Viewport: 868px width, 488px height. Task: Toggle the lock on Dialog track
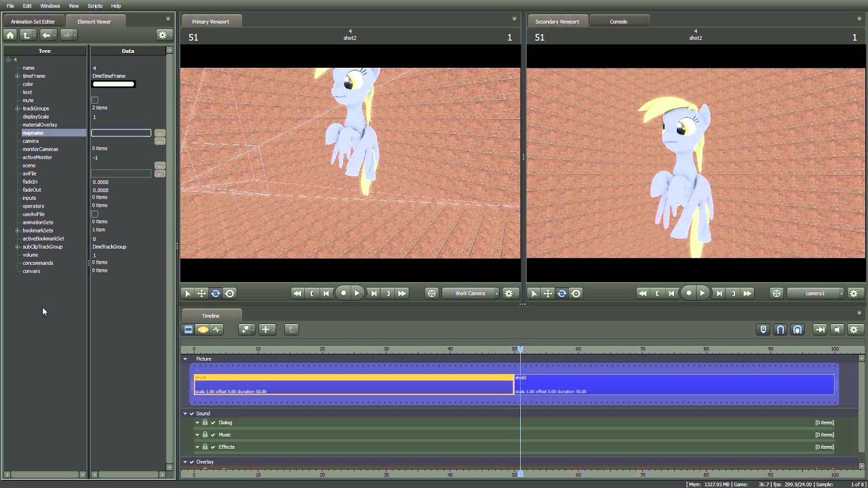(x=205, y=423)
